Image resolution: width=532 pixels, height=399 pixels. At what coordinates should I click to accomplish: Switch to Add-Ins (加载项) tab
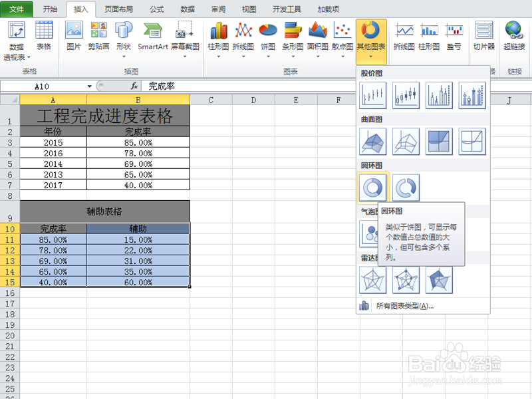click(328, 9)
